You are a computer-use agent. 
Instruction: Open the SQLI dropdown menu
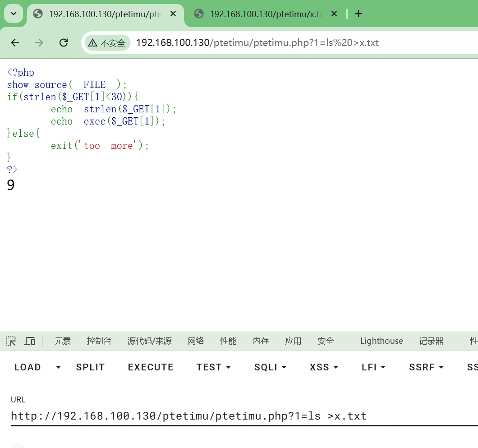point(270,367)
